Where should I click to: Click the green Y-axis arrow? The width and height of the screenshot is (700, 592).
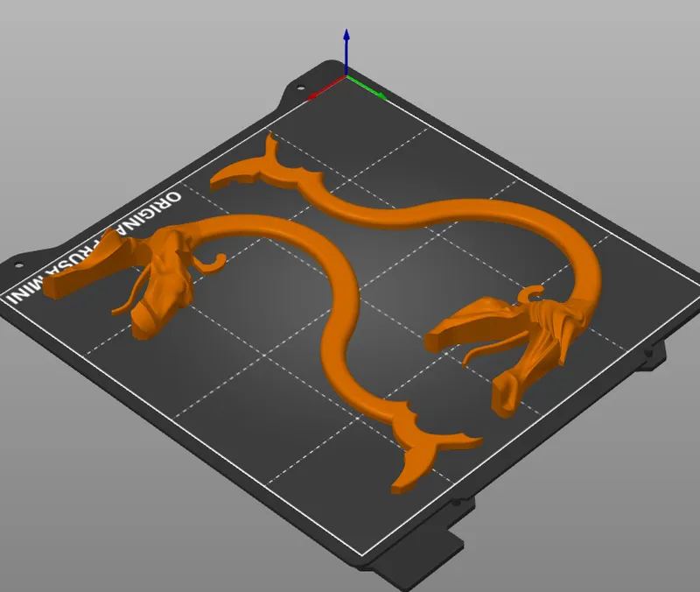pos(372,88)
